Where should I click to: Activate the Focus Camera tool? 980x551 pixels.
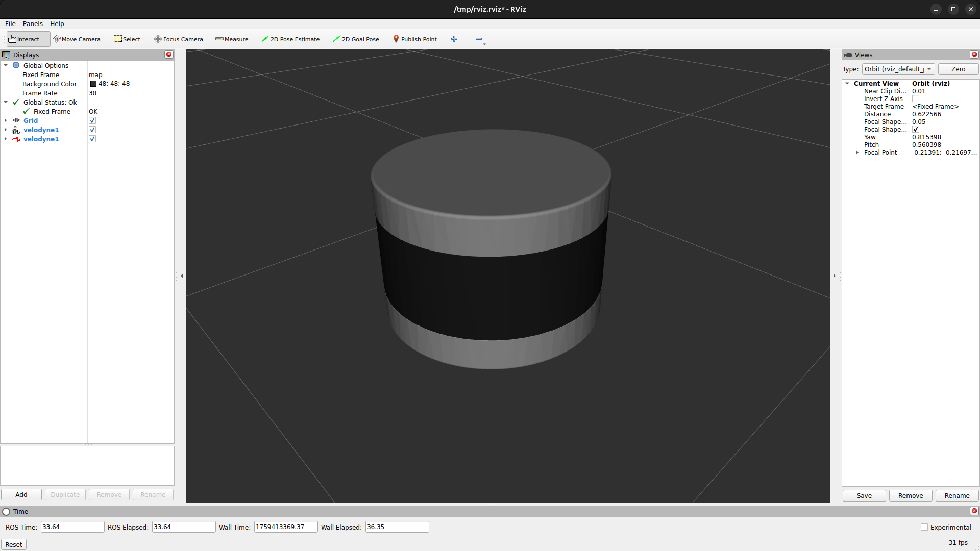click(x=178, y=39)
